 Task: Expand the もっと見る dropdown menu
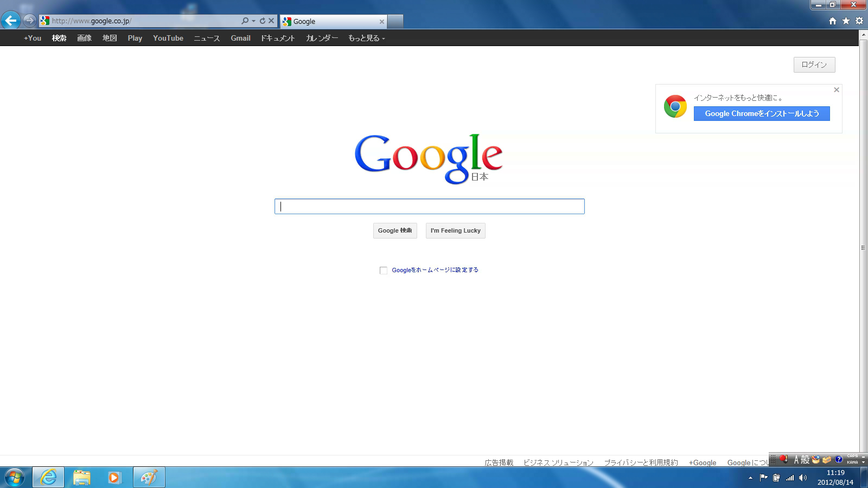coord(367,38)
